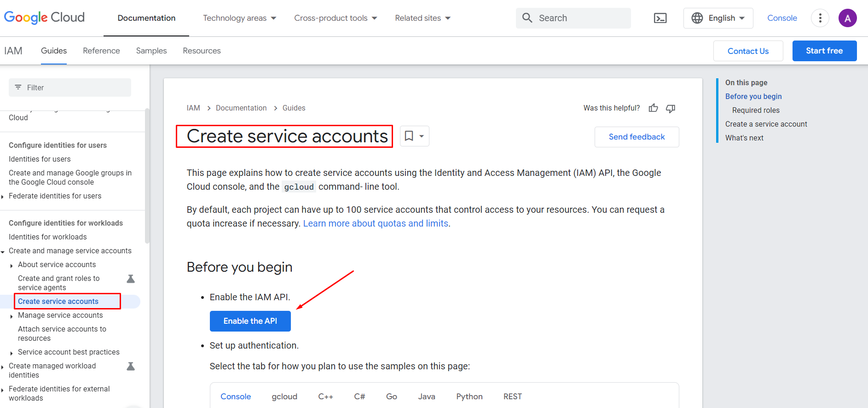Switch to the Reference tab
The width and height of the screenshot is (868, 408).
click(x=101, y=51)
